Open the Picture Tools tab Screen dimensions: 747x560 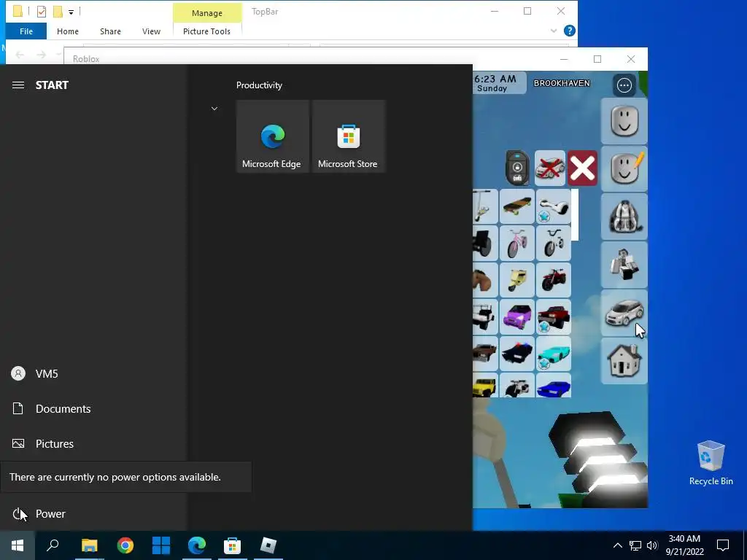point(206,31)
